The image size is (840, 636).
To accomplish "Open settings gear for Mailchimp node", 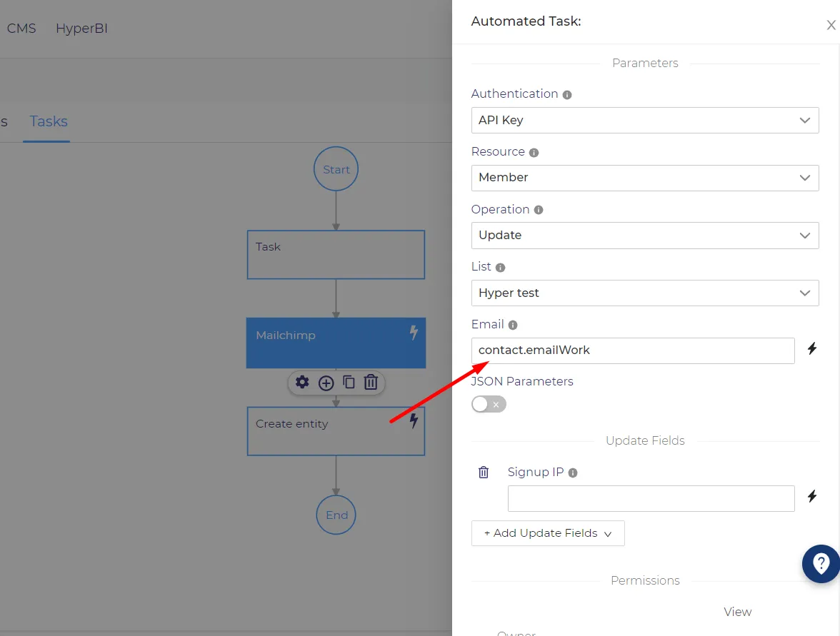I will tap(302, 383).
